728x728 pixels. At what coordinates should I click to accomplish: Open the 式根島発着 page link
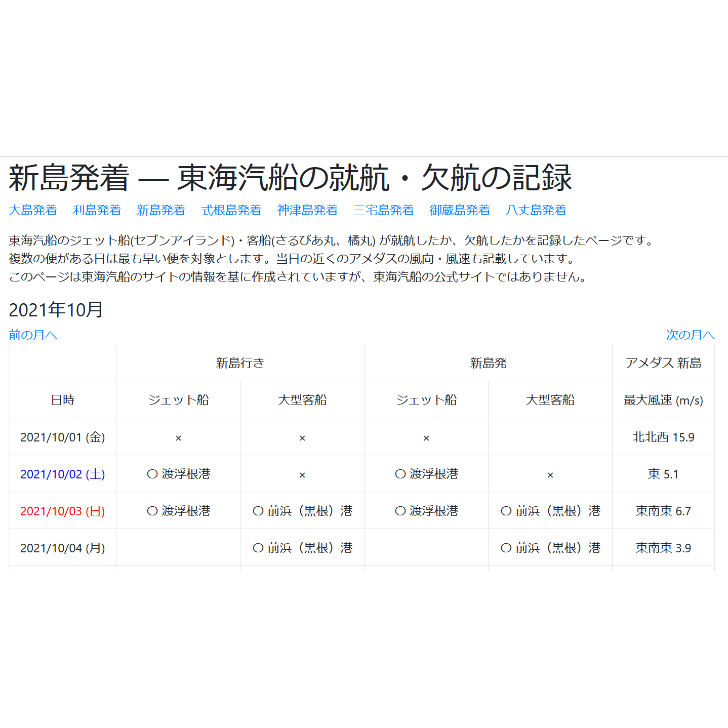point(230,210)
